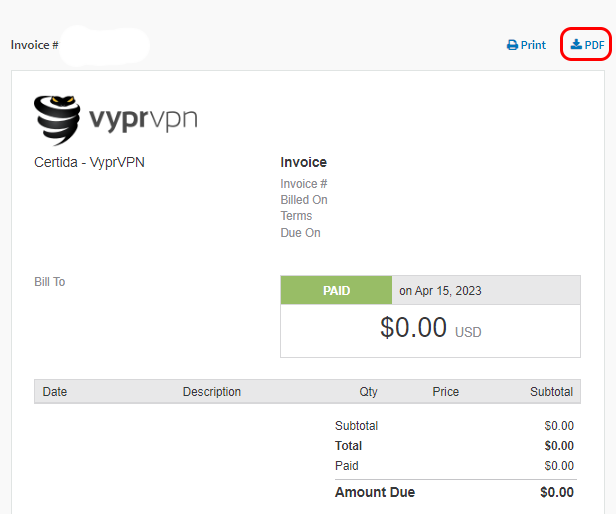Click the Billed On label
616x514 pixels.
click(x=304, y=200)
